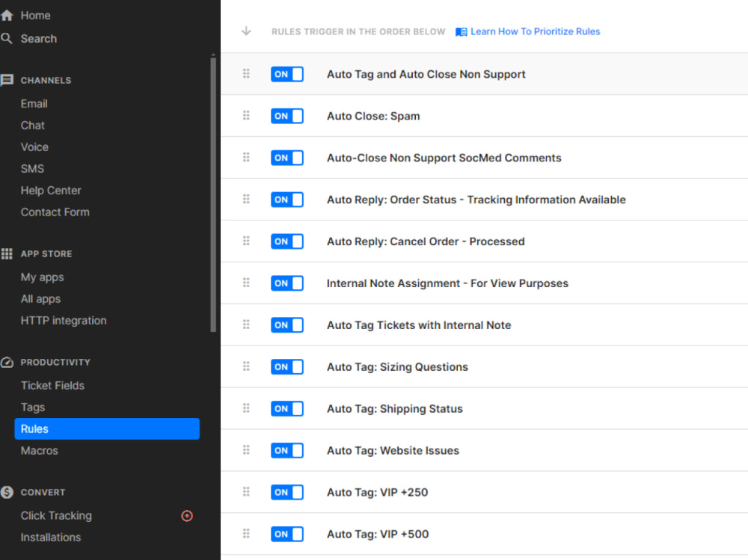This screenshot has height=560, width=748.
Task: Click the Convert dollar icon
Action: tap(7, 492)
